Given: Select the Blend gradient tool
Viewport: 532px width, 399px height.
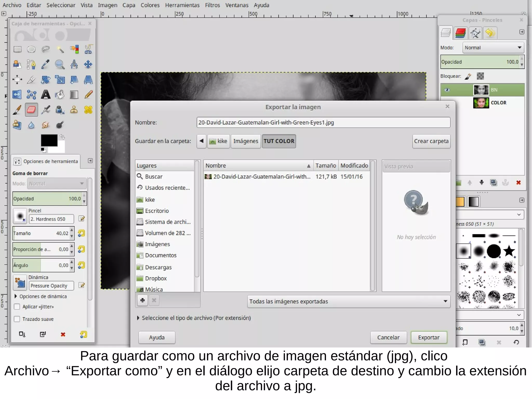Looking at the screenshot, I should click(74, 95).
